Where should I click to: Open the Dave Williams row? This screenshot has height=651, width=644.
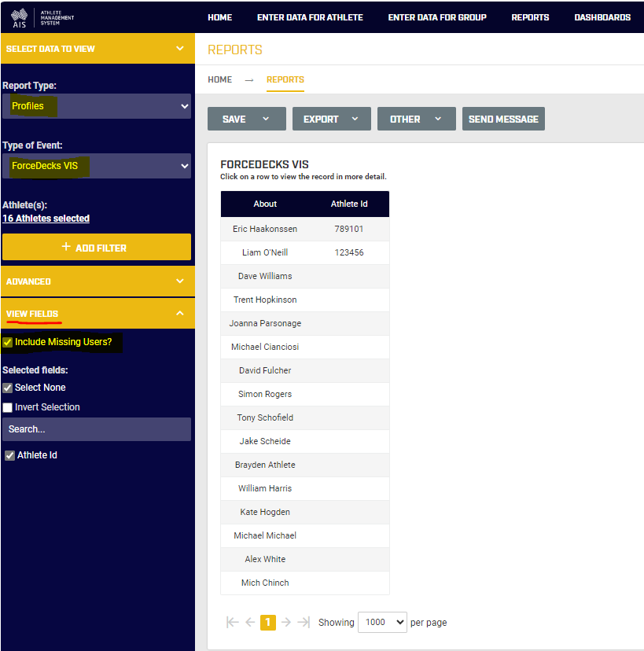pyautogui.click(x=305, y=276)
